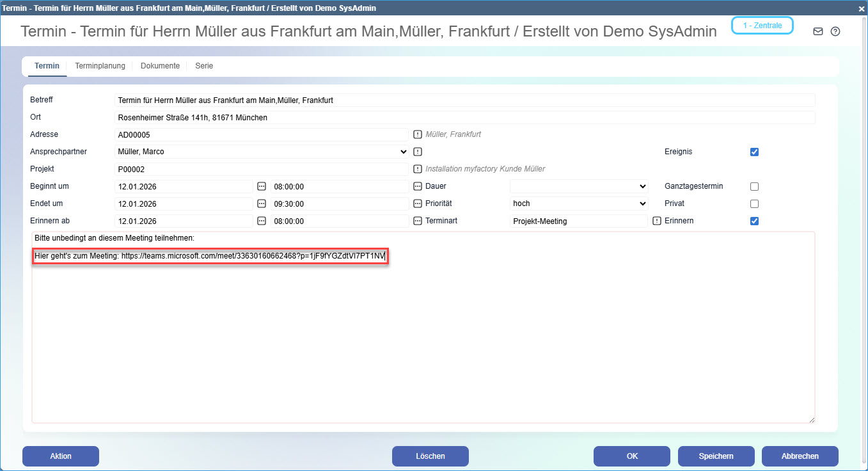Close the Termin dialog window

pos(861,8)
